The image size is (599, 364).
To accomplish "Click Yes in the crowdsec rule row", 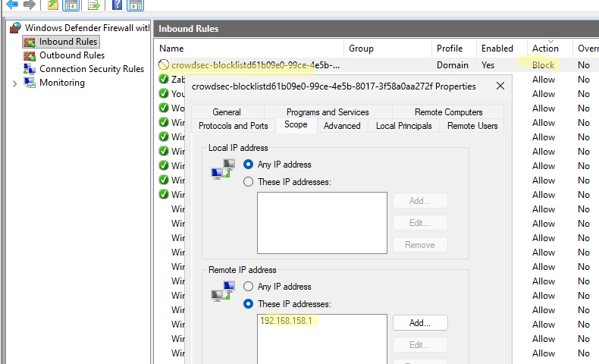I will click(488, 65).
